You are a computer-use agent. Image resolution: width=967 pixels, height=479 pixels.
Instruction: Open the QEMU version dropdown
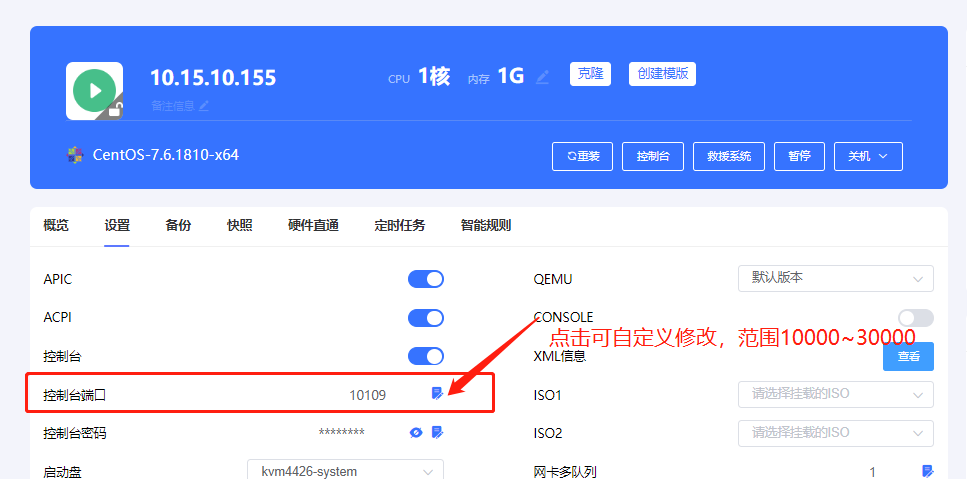point(836,279)
